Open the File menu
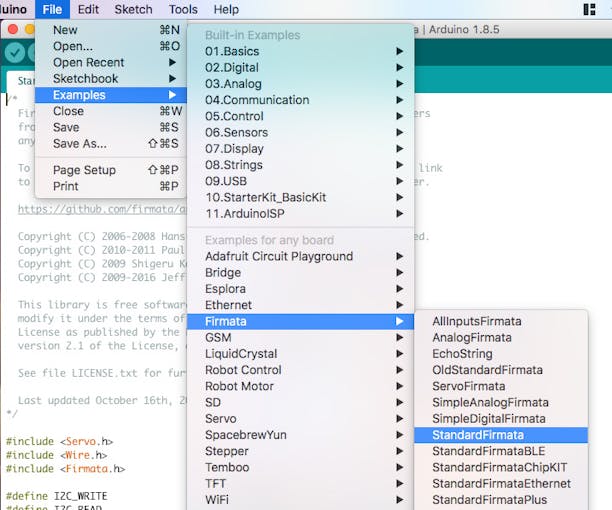The height and width of the screenshot is (510, 612). (52, 9)
